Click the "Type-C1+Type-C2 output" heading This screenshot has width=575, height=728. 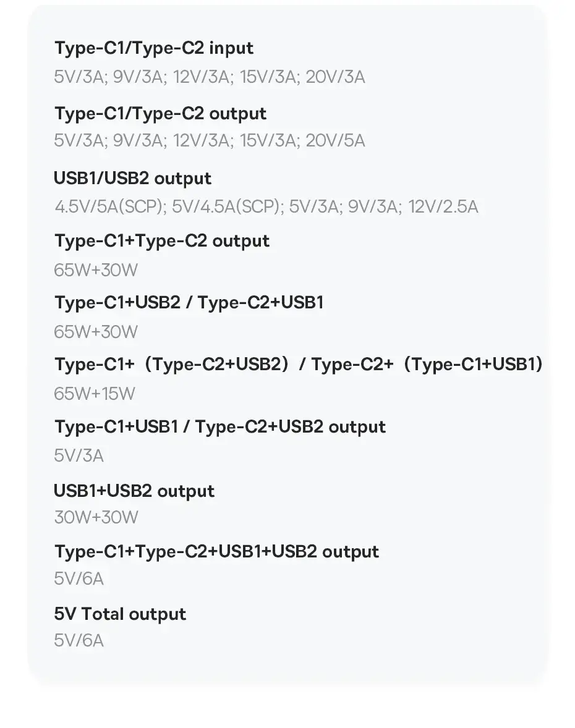point(162,240)
